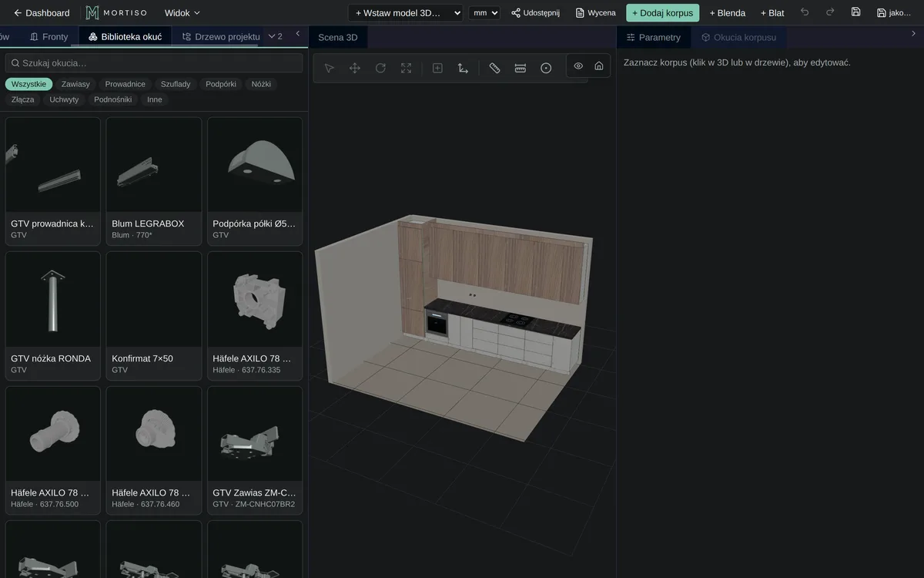Collapse the left panel with chevron
Image resolution: width=924 pixels, height=578 pixels.
(x=298, y=33)
